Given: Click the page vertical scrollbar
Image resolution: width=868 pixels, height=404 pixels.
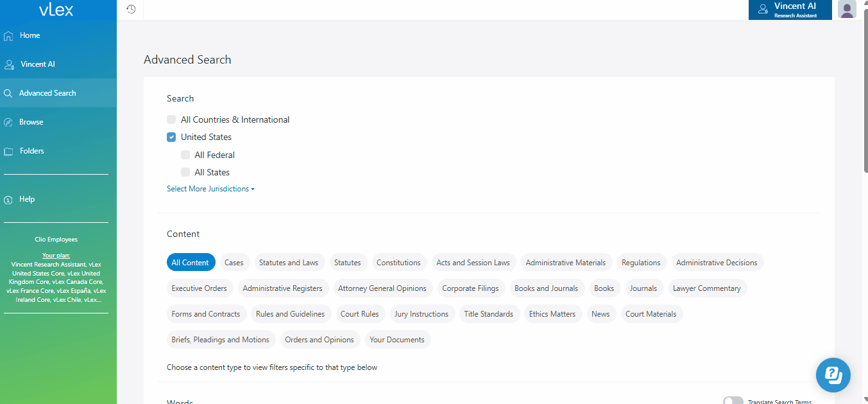Looking at the screenshot, I should [x=864, y=96].
